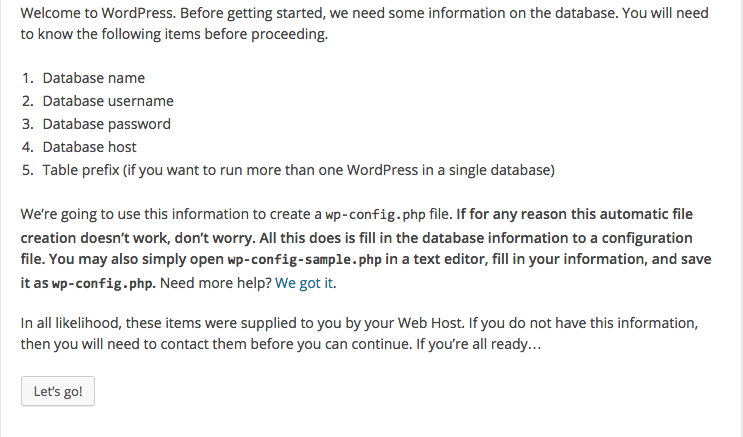The width and height of the screenshot is (743, 437).
Task: Click the wp-config-sample.php code text
Action: [305, 260]
